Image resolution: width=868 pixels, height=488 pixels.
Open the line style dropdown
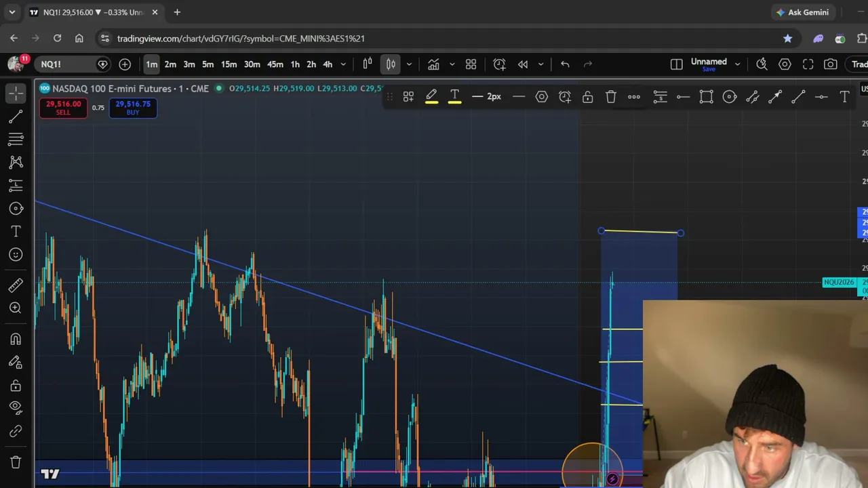click(519, 97)
